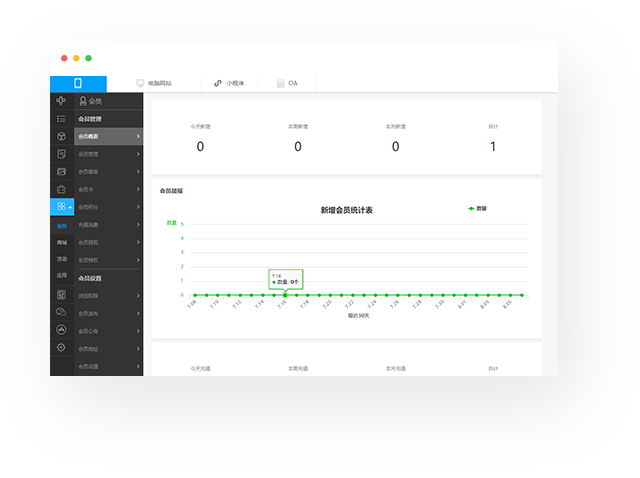Open 会员概要 in the member menu
This screenshot has width=640, height=478.
pyautogui.click(x=108, y=136)
